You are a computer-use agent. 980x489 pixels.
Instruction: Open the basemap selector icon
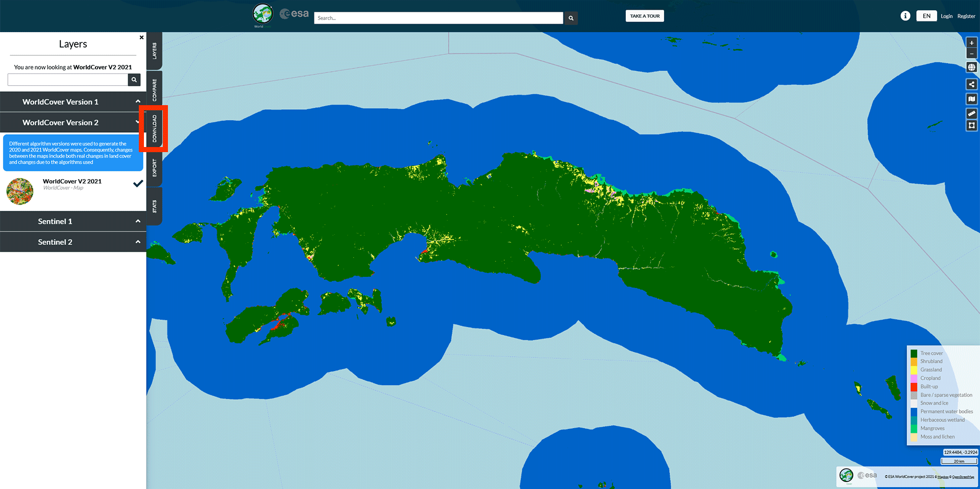pyautogui.click(x=971, y=99)
